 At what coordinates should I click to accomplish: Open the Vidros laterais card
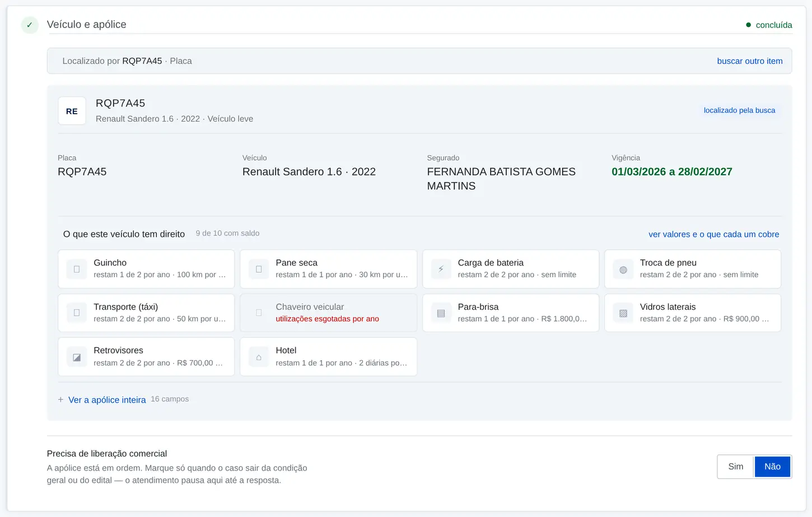coord(693,313)
